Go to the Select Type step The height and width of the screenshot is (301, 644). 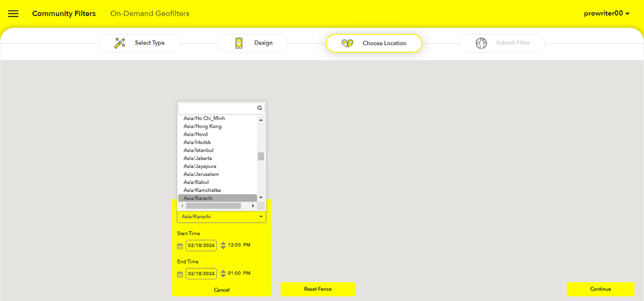click(139, 43)
